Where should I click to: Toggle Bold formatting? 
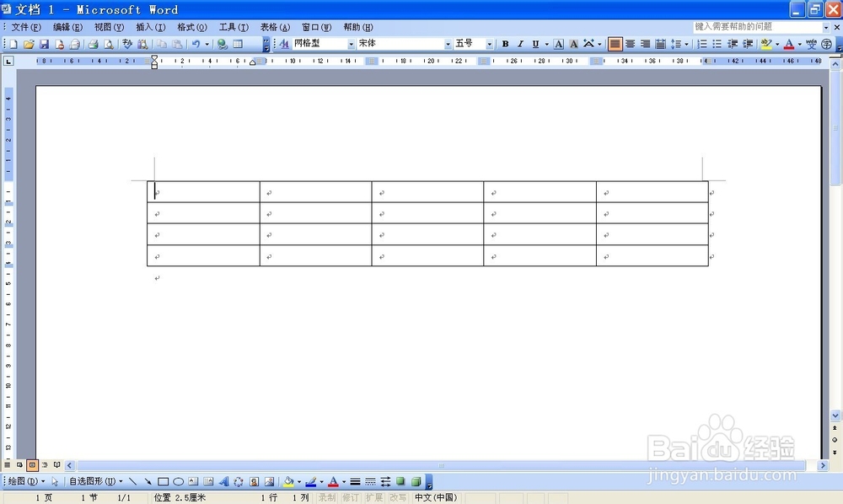pos(505,44)
